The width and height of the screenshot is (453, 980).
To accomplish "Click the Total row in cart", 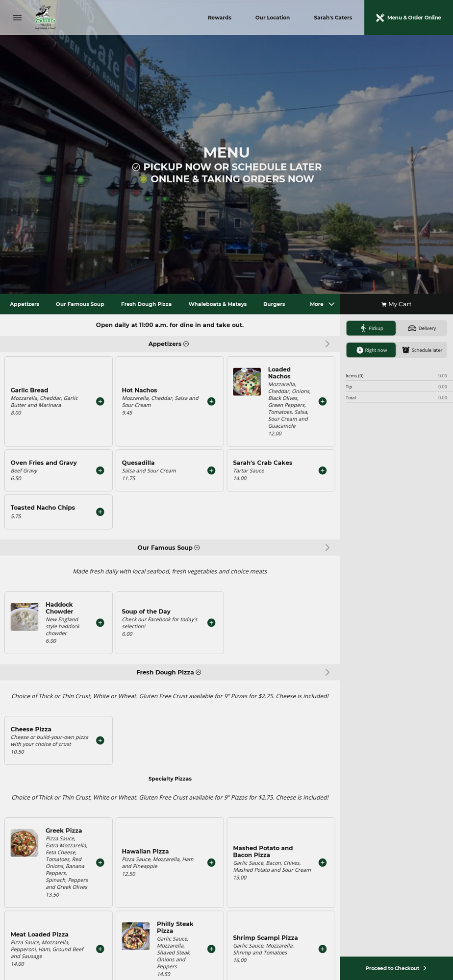I will (x=396, y=397).
